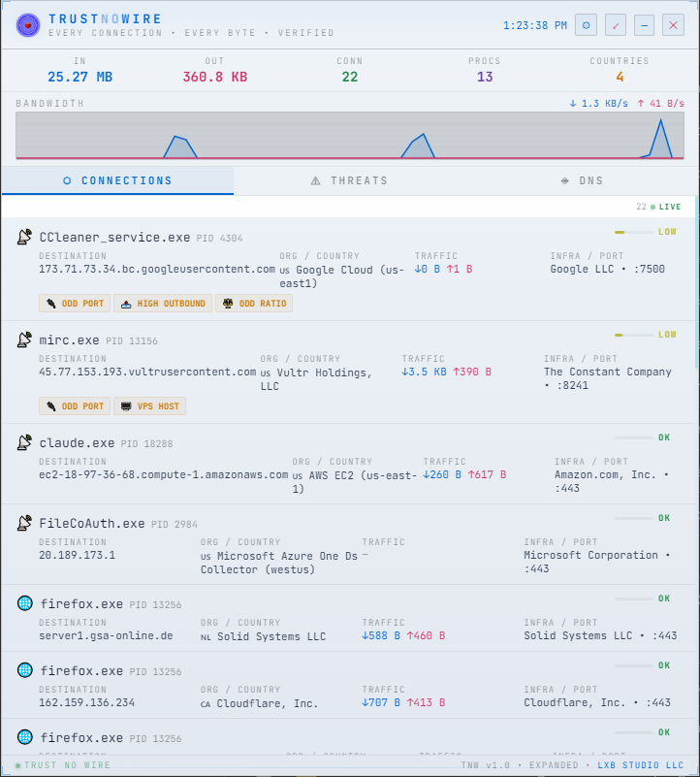The height and width of the screenshot is (777, 700).
Task: Click Google LLC :7500 infra entry
Action: pyautogui.click(x=607, y=269)
